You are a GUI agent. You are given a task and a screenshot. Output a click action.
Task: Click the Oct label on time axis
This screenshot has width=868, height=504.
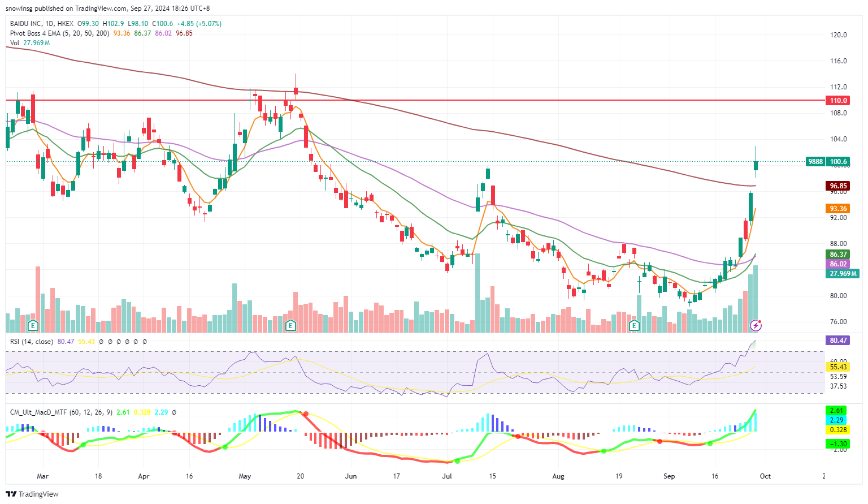point(765,476)
